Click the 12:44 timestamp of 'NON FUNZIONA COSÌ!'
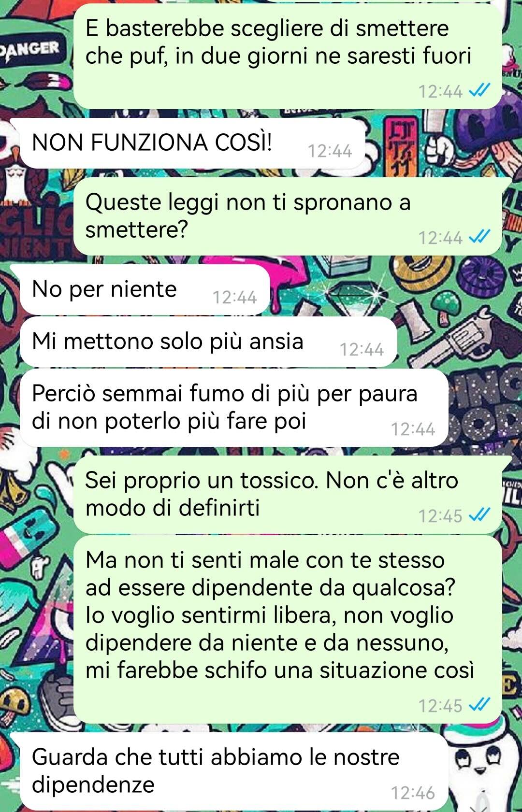 330,151
